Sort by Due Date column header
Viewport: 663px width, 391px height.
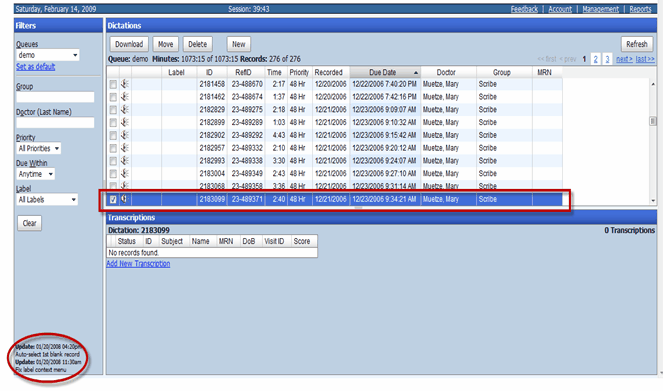(x=385, y=72)
